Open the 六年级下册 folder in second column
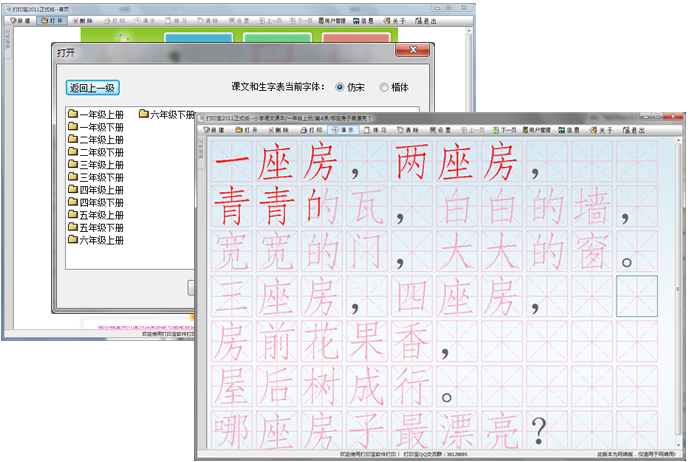 (167, 115)
